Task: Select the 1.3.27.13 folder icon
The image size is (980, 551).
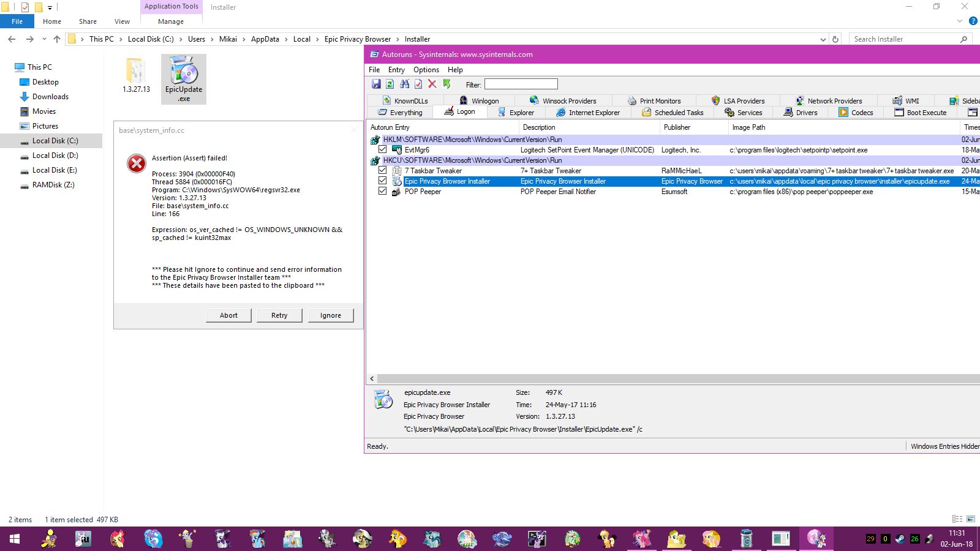Action: coord(136,75)
